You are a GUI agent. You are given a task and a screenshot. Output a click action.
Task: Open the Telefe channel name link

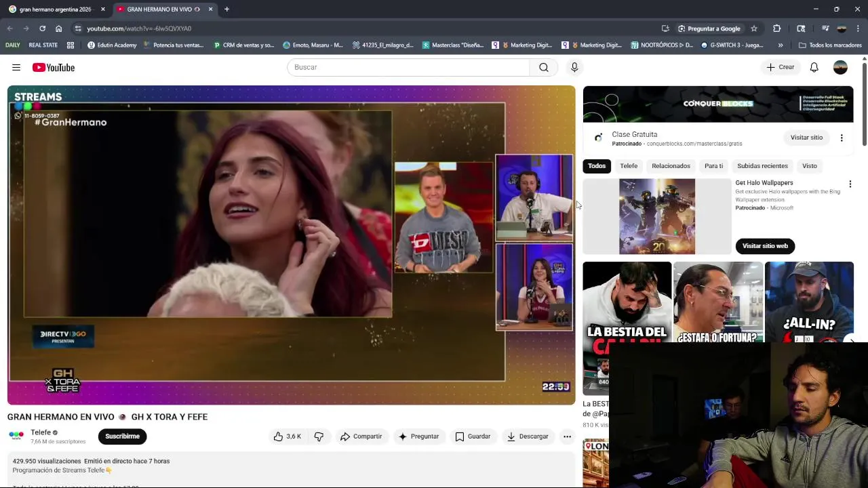click(x=41, y=432)
